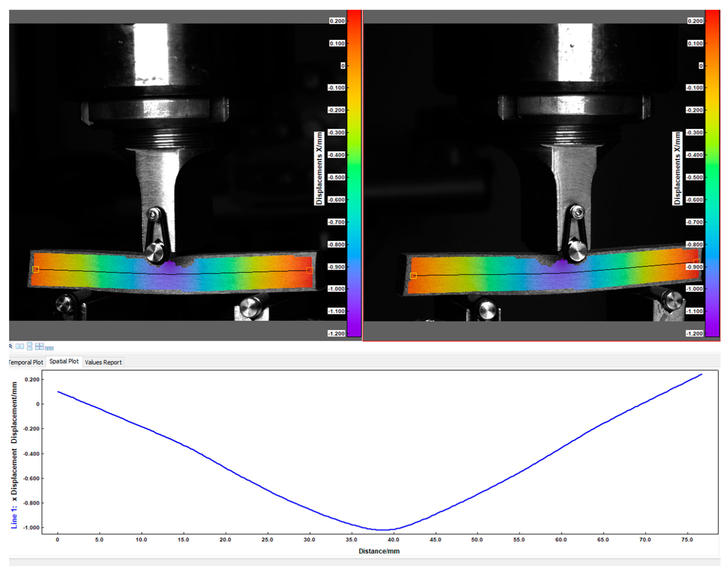
Task: Click the purple zone under the loading pin, left view
Action: pyautogui.click(x=170, y=267)
